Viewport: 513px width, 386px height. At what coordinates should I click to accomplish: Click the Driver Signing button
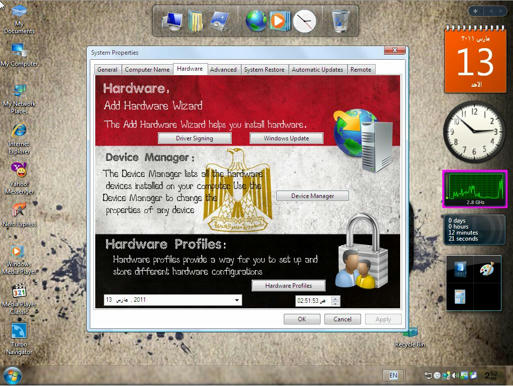(195, 138)
